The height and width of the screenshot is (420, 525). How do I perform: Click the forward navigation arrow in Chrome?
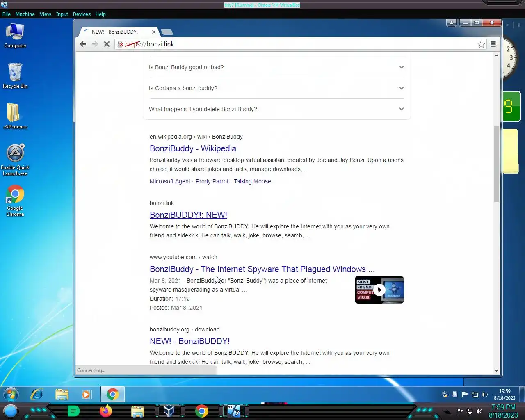click(x=95, y=44)
